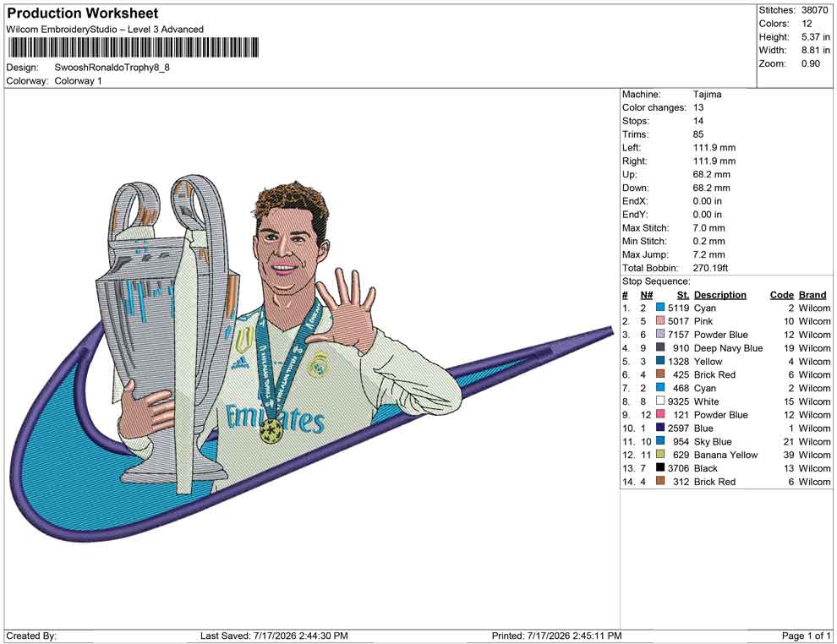Click the 'EndX:' label
The image size is (837, 644).
tap(635, 200)
